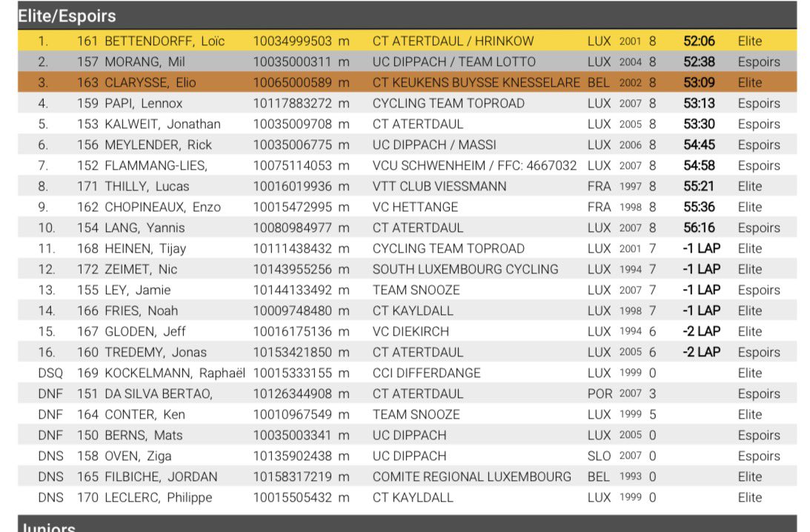810x532 pixels.
Task: Click the time 55:21
Action: coord(699,187)
